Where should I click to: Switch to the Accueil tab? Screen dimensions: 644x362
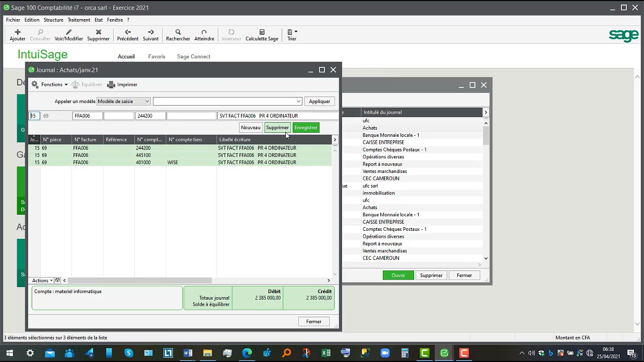coord(126,57)
